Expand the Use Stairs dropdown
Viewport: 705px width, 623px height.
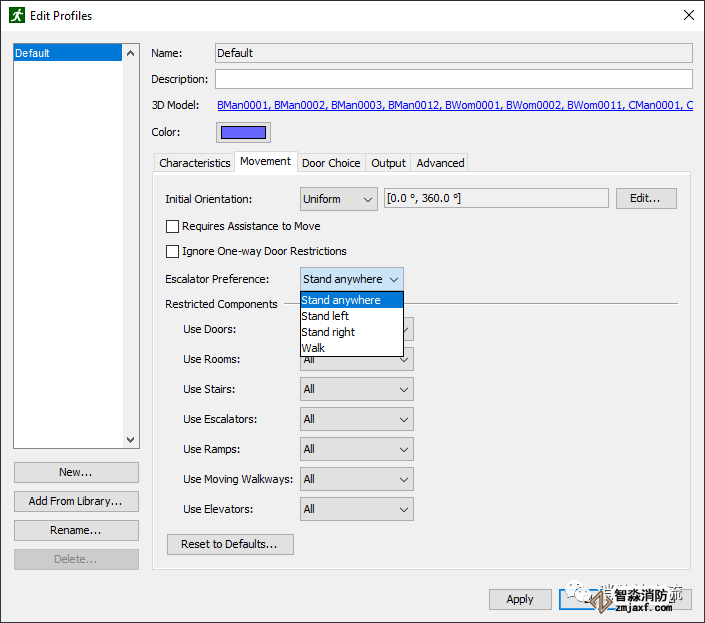(x=356, y=389)
